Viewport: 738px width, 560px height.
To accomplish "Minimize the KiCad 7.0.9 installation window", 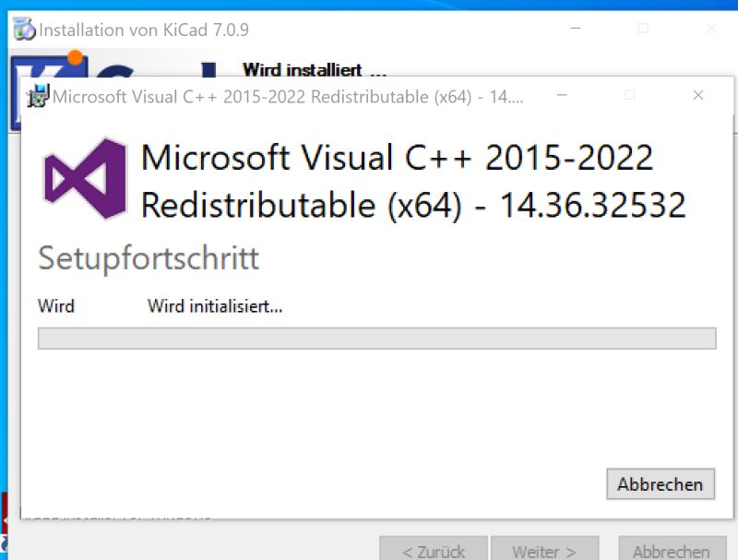I will (x=575, y=29).
